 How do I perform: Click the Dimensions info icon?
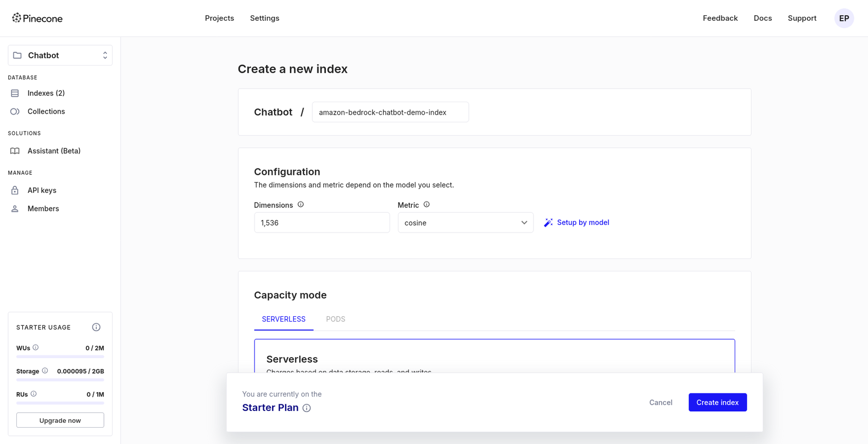click(x=301, y=204)
